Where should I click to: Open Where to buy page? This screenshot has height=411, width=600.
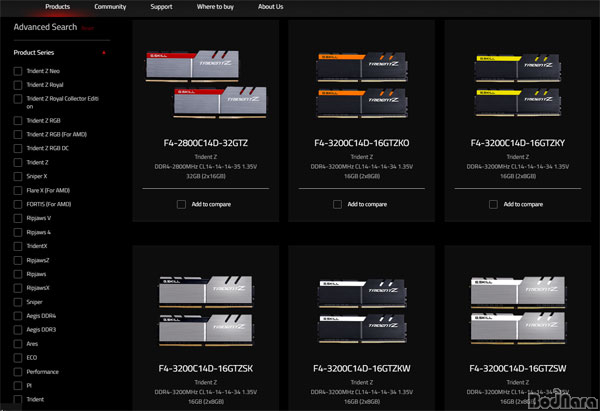click(x=215, y=7)
